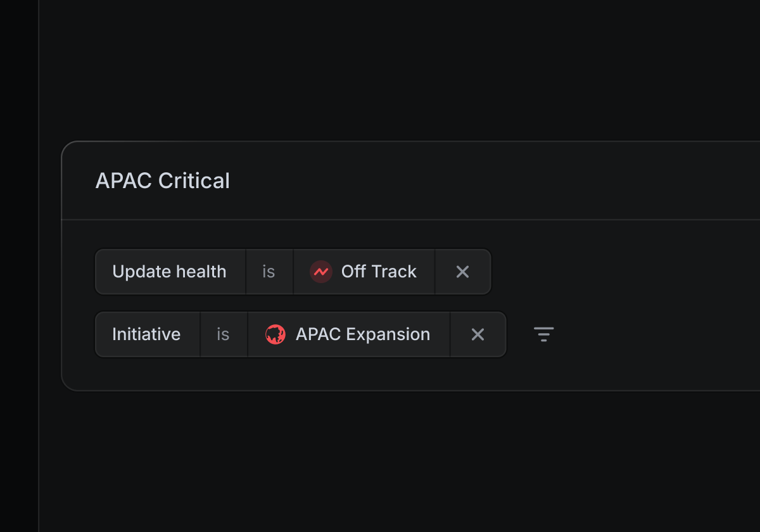Delete the Off Track health condition via X
The height and width of the screenshot is (532, 760).
[x=463, y=272]
